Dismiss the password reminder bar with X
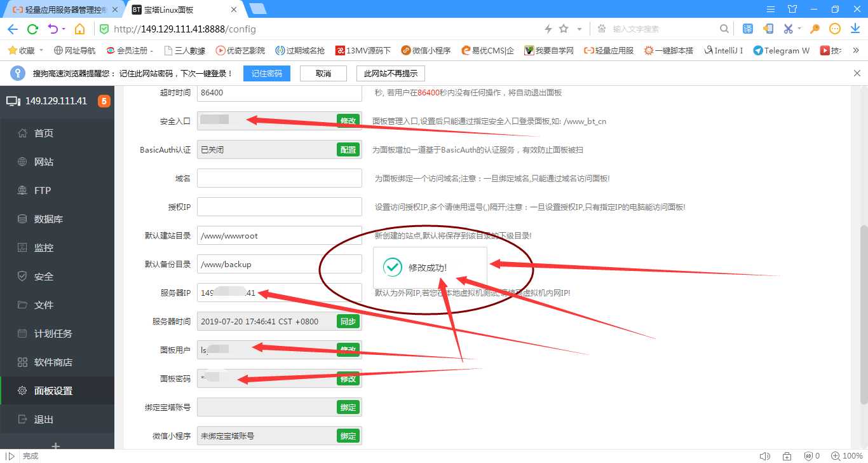 click(857, 73)
